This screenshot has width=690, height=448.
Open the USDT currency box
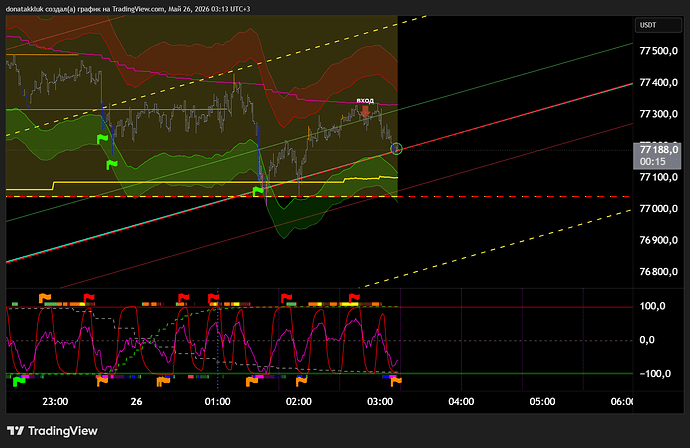[x=658, y=25]
